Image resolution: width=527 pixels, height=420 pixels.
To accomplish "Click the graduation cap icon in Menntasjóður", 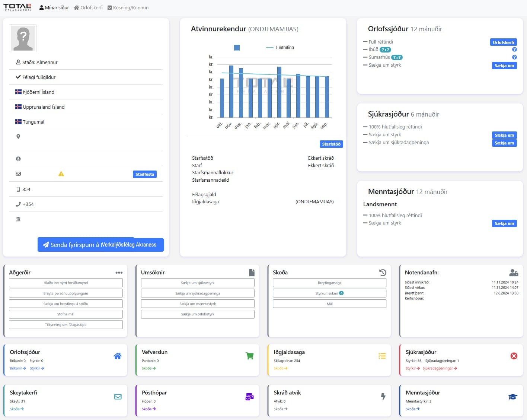I will pyautogui.click(x=512, y=397).
